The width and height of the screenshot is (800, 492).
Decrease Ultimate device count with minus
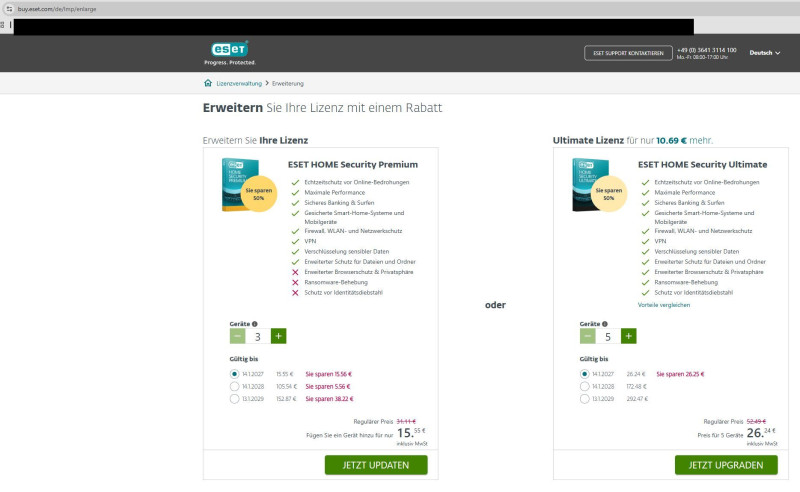coord(587,336)
